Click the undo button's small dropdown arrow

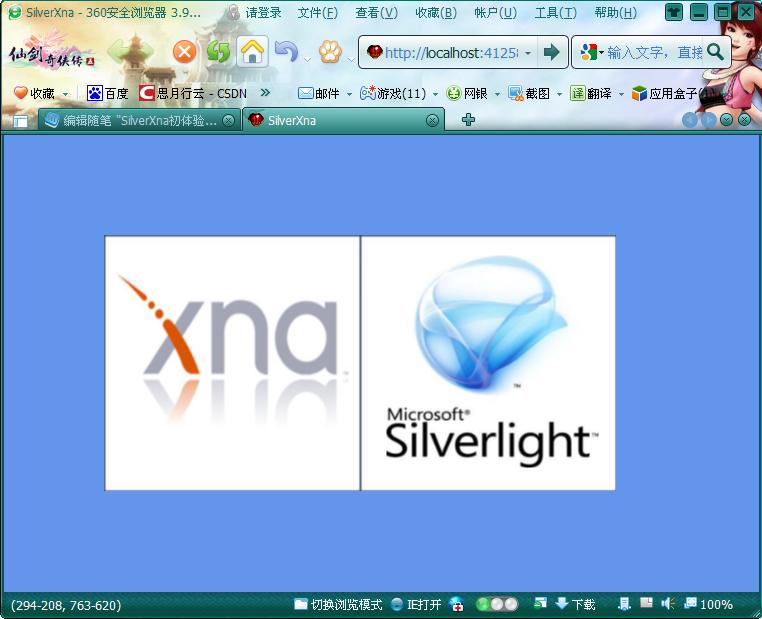(307, 60)
